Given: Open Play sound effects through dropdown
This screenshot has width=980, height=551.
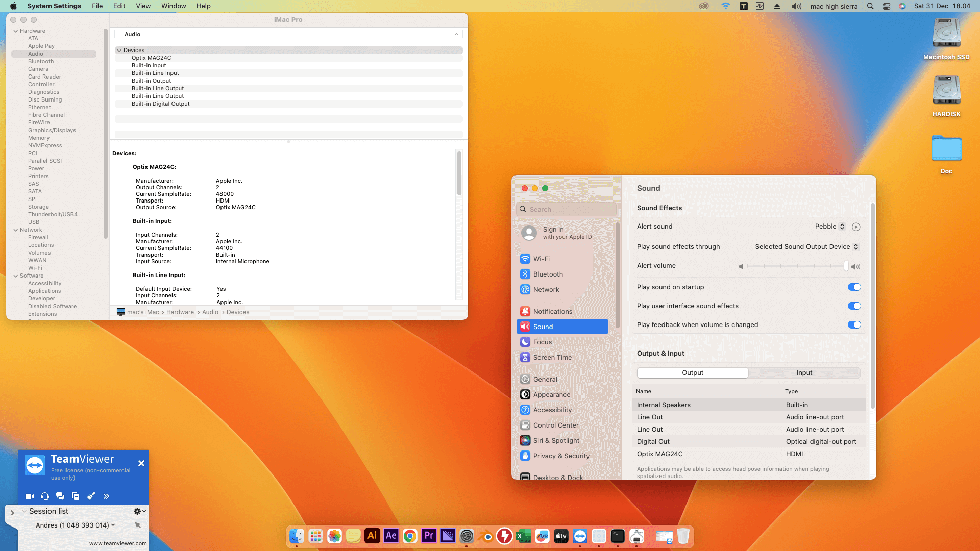Looking at the screenshot, I should click(806, 247).
